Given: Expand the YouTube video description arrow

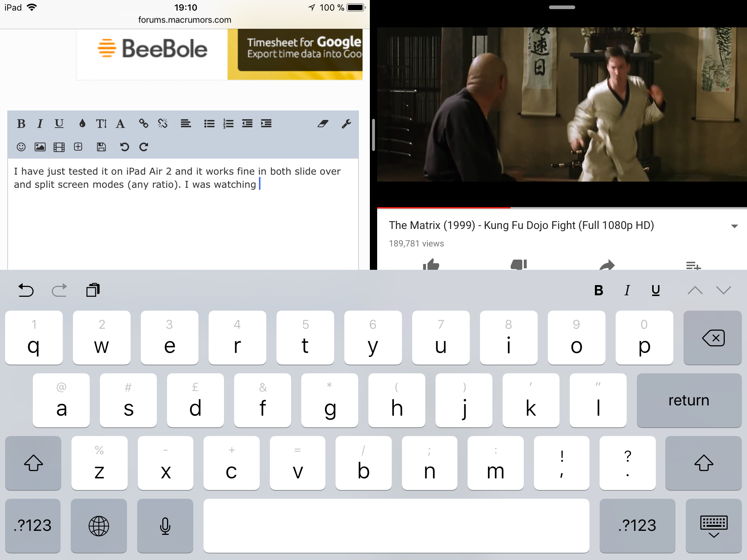Looking at the screenshot, I should click(735, 226).
